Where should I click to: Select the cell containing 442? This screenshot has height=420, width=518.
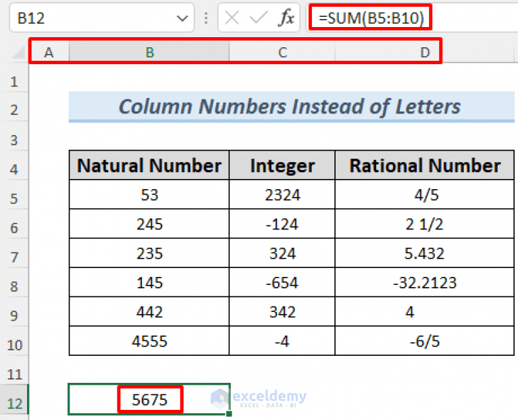click(149, 312)
